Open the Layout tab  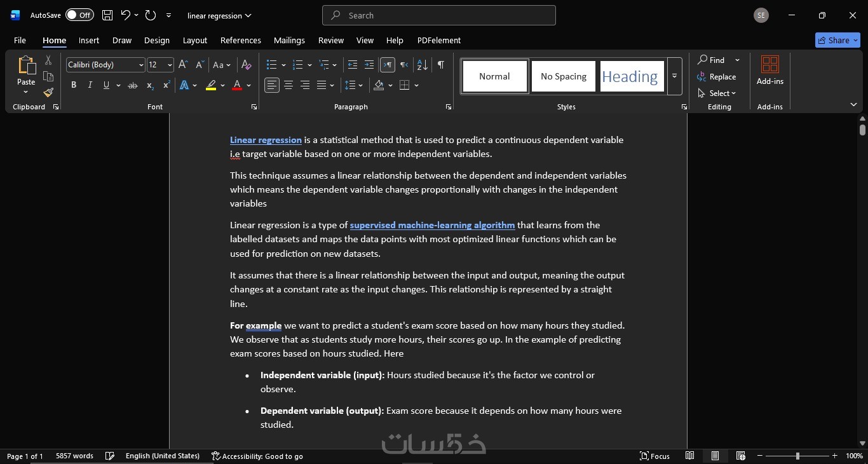(195, 40)
